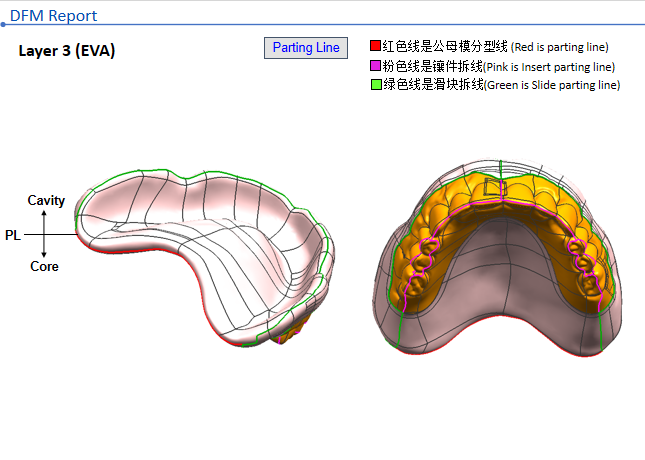Image resolution: width=645 pixels, height=460 pixels.
Task: Click the "Green is Slide parting line" text
Action: pyautogui.click(x=552, y=85)
